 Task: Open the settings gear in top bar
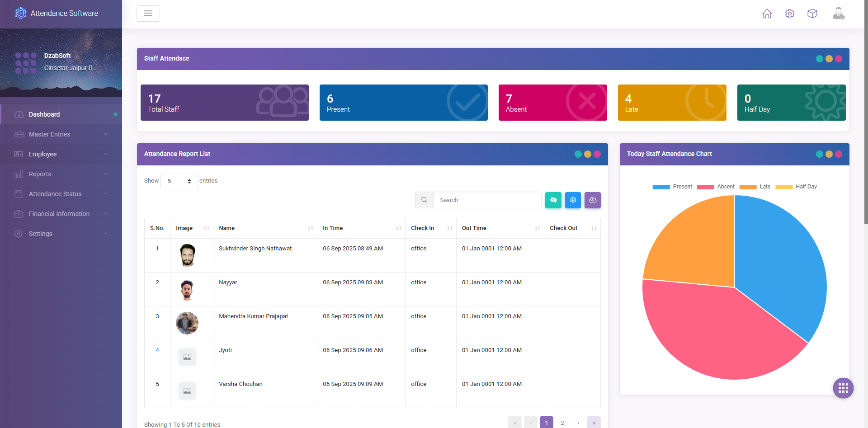tap(789, 14)
